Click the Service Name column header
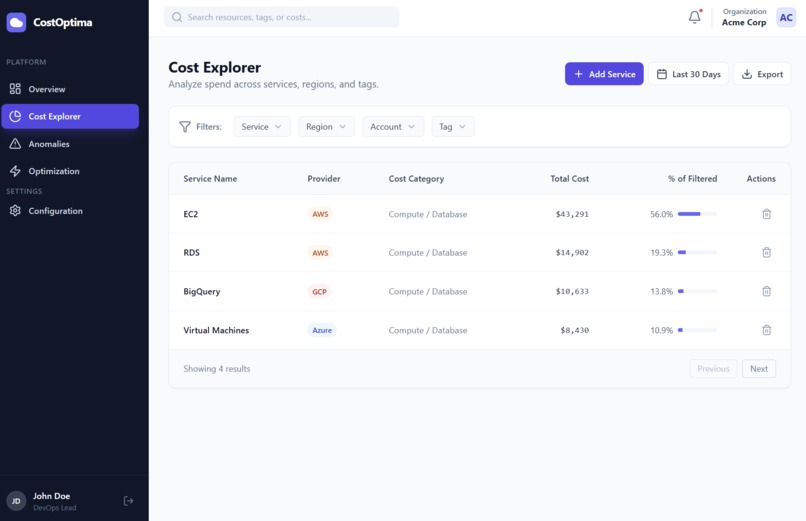 (210, 178)
